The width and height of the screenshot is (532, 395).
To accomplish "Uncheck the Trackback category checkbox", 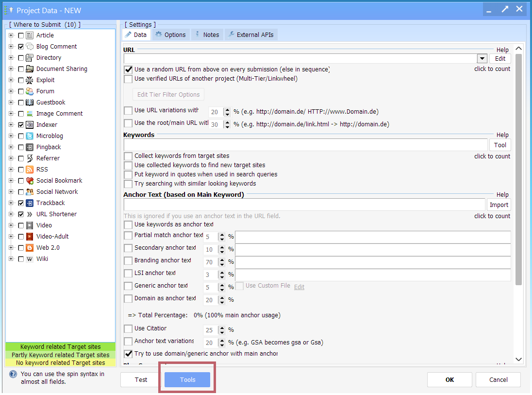I will coord(21,203).
